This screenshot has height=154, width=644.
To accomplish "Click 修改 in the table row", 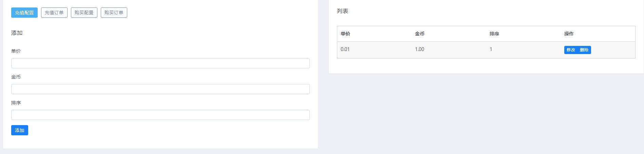I will pos(571,50).
